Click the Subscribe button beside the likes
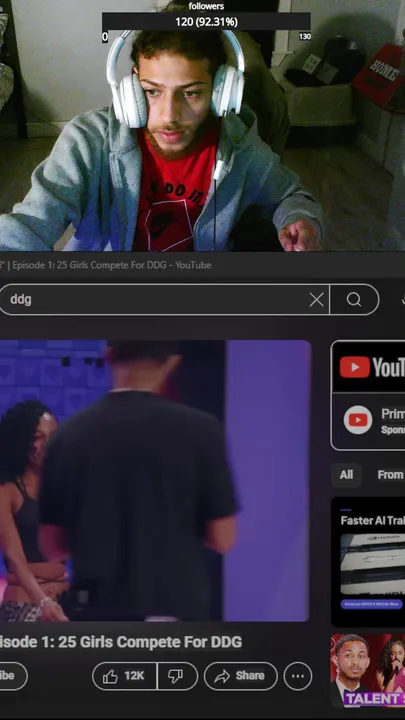Viewport: 405px width, 720px height. [13, 676]
